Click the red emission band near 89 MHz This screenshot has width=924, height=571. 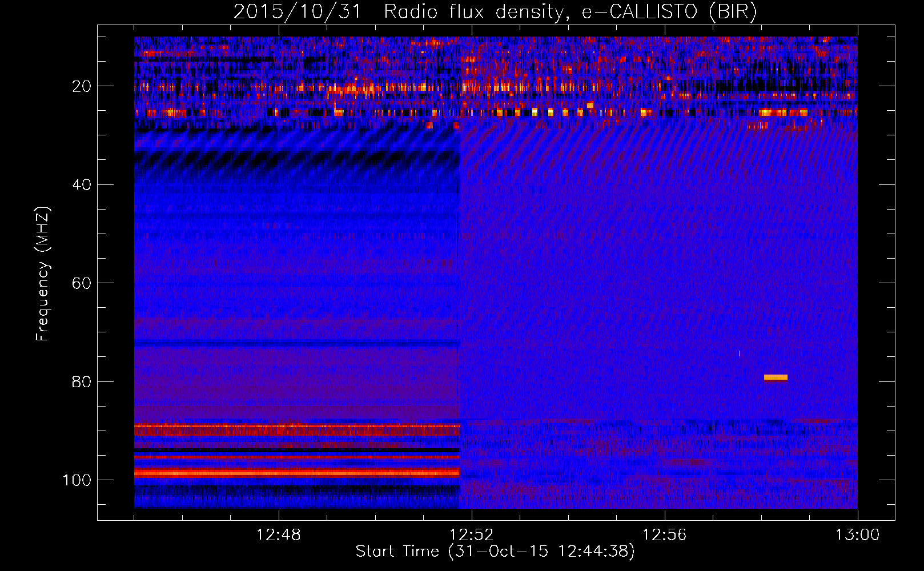click(297, 430)
